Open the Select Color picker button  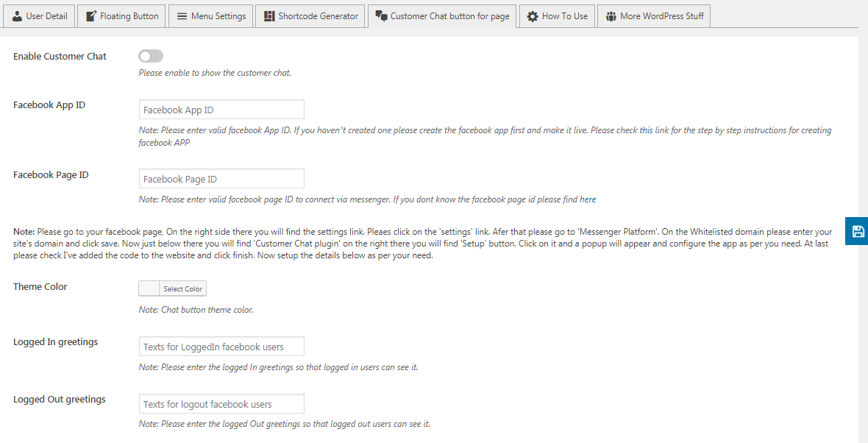tap(182, 288)
